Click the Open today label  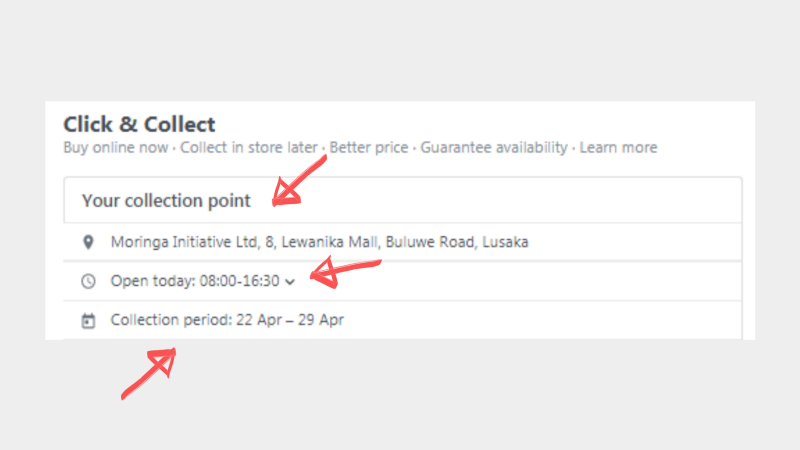click(152, 281)
